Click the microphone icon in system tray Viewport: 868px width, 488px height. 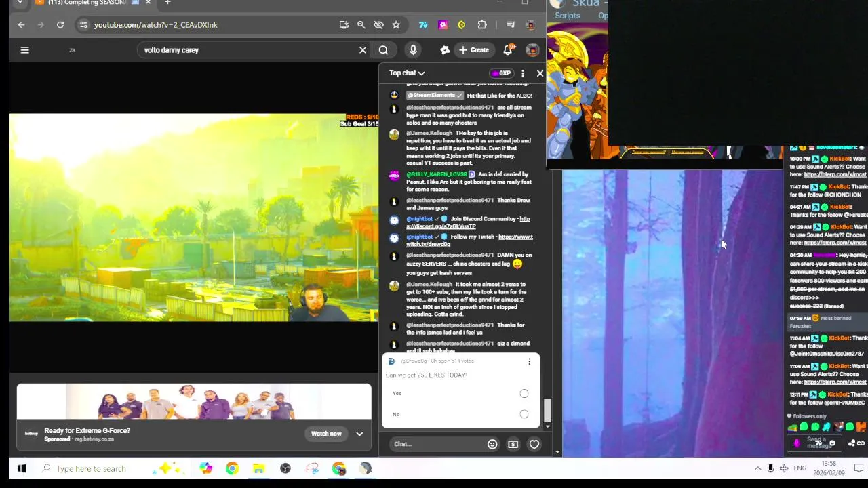coord(770,469)
